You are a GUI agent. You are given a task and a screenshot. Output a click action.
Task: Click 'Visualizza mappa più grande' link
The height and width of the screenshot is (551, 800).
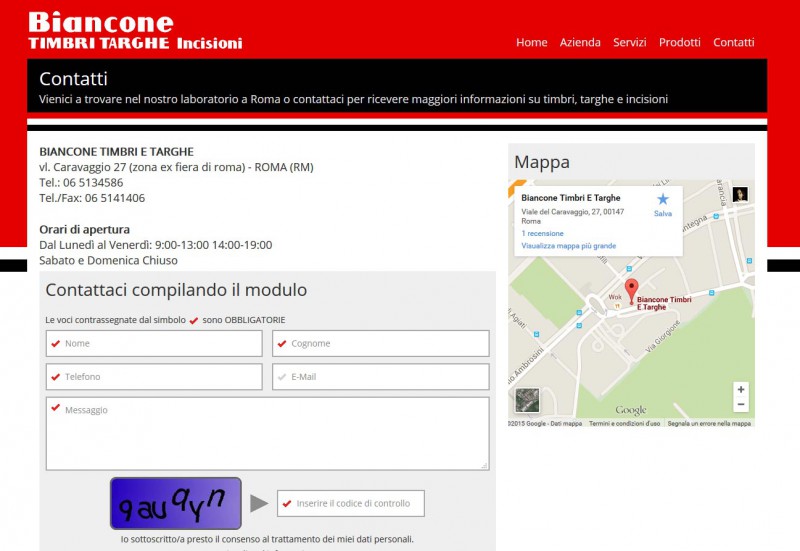coord(568,245)
